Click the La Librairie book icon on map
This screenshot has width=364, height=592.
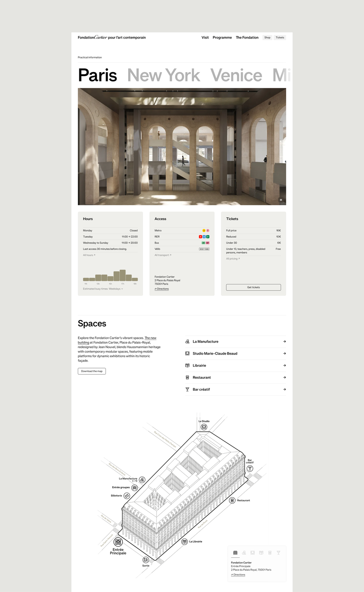tap(185, 542)
